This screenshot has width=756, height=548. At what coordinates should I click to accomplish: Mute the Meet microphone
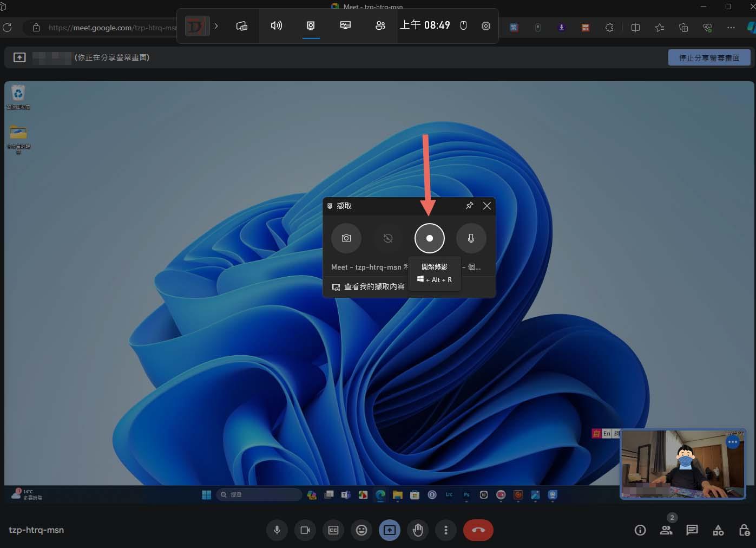click(277, 530)
